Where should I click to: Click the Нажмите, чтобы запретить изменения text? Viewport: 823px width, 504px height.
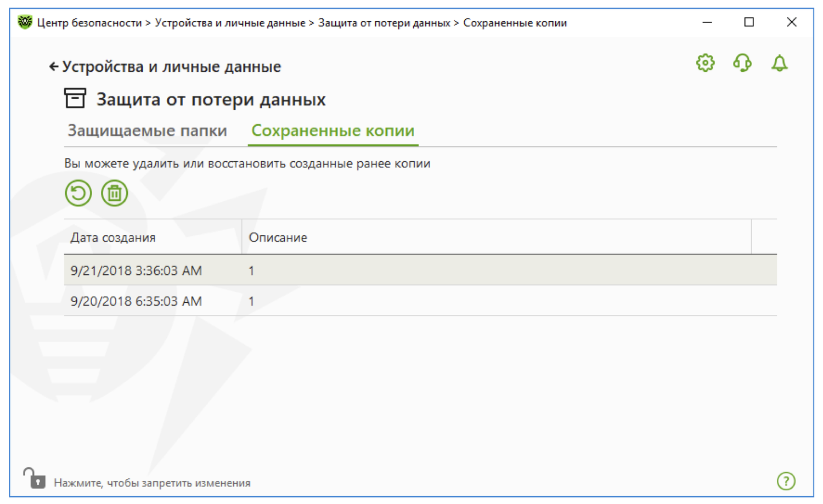tap(152, 483)
